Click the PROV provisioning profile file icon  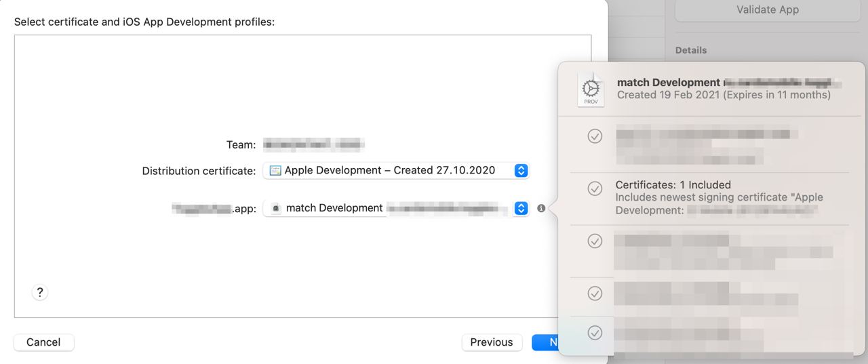click(591, 89)
